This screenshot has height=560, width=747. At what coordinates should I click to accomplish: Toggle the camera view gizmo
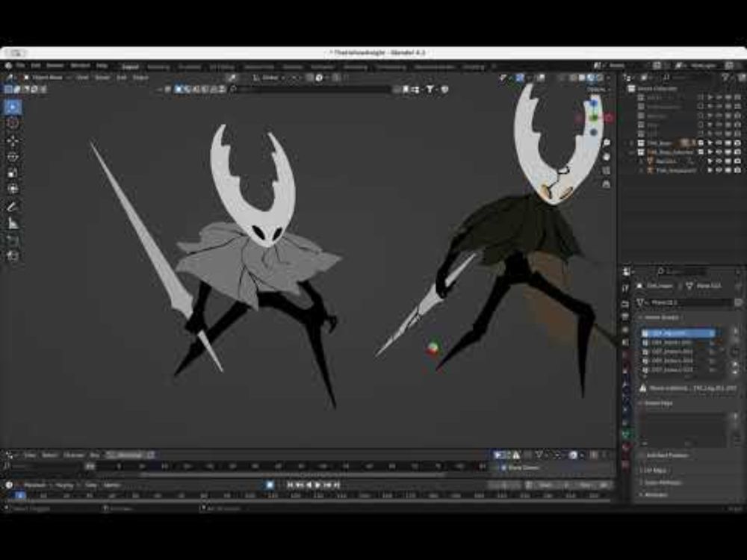point(607,170)
